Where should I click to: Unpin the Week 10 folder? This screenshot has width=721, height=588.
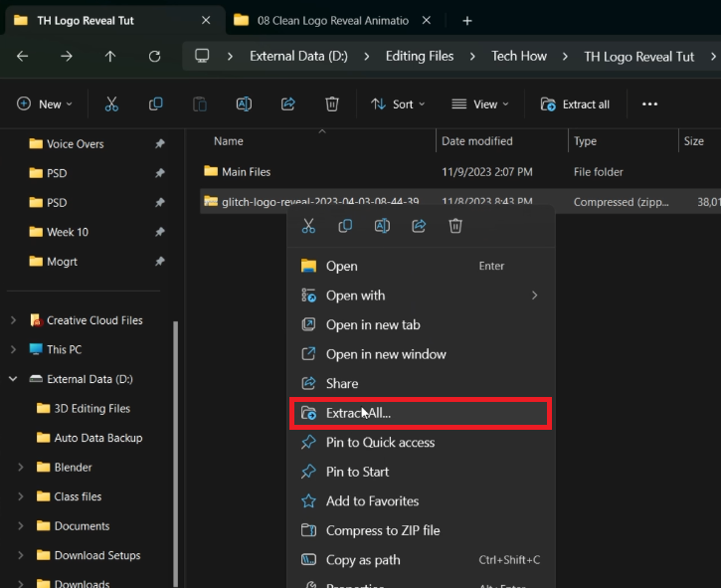coord(160,232)
